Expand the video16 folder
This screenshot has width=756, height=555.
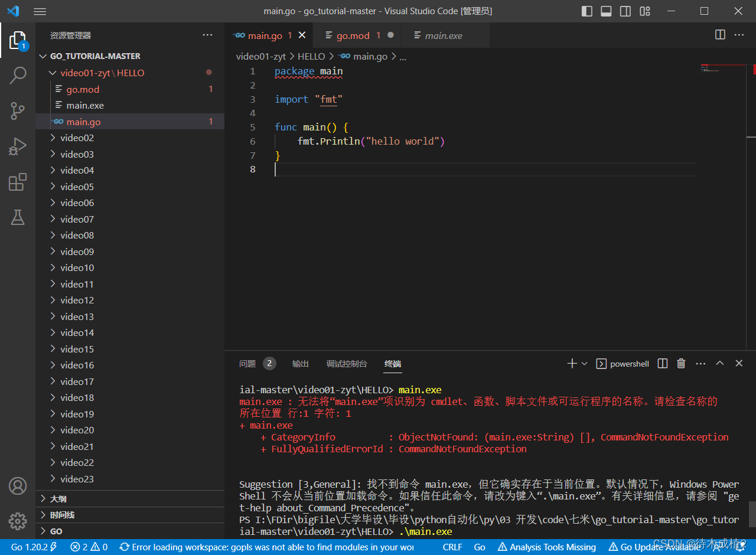point(130,365)
